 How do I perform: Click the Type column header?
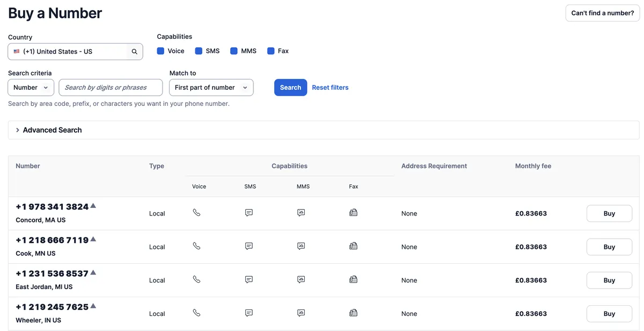(157, 166)
